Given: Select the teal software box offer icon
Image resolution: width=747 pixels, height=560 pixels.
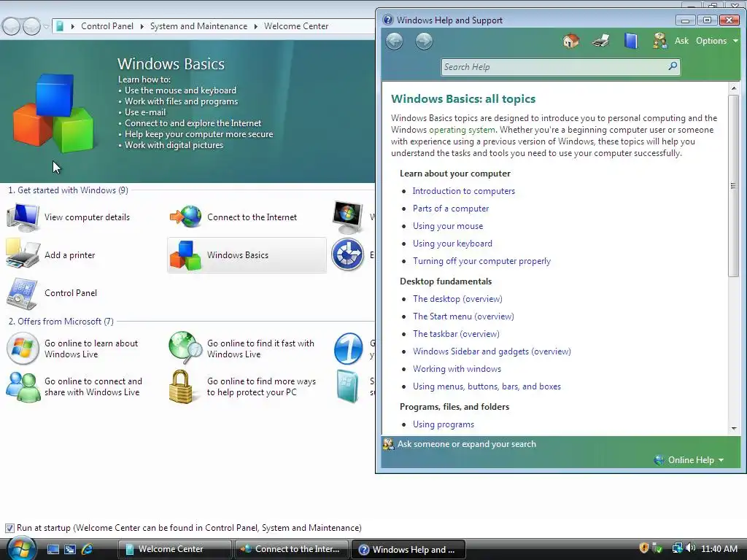Looking at the screenshot, I should point(347,386).
